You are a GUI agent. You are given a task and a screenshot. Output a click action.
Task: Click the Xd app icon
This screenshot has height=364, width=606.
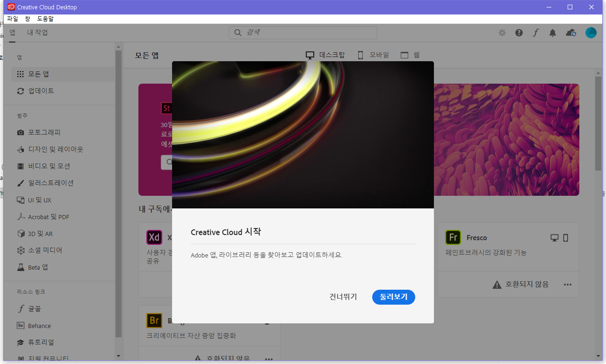pos(154,237)
